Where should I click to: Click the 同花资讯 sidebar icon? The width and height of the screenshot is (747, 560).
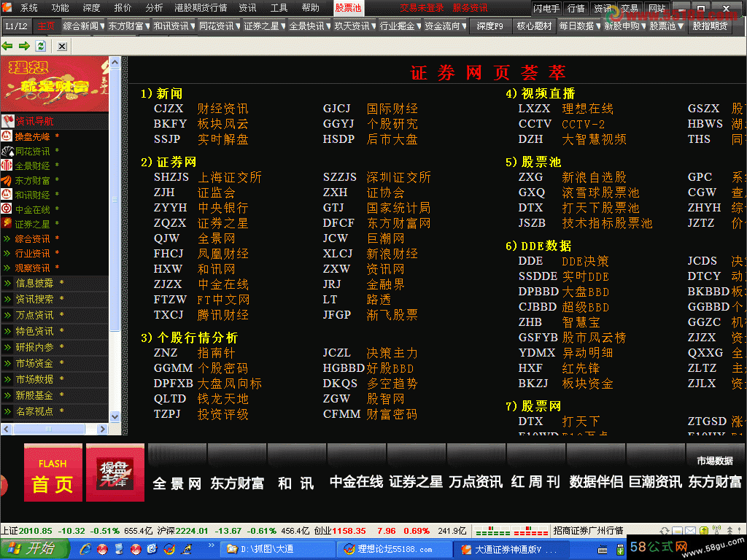pyautogui.click(x=7, y=151)
